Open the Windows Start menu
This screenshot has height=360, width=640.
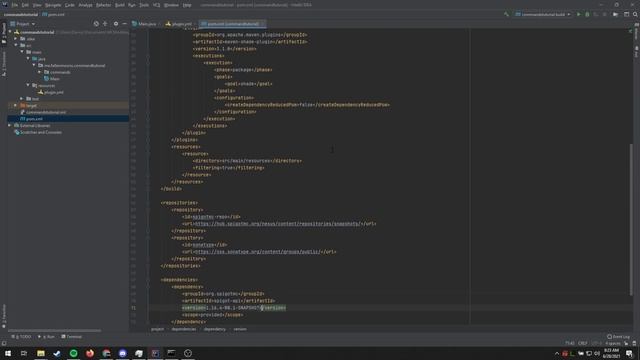[8, 353]
